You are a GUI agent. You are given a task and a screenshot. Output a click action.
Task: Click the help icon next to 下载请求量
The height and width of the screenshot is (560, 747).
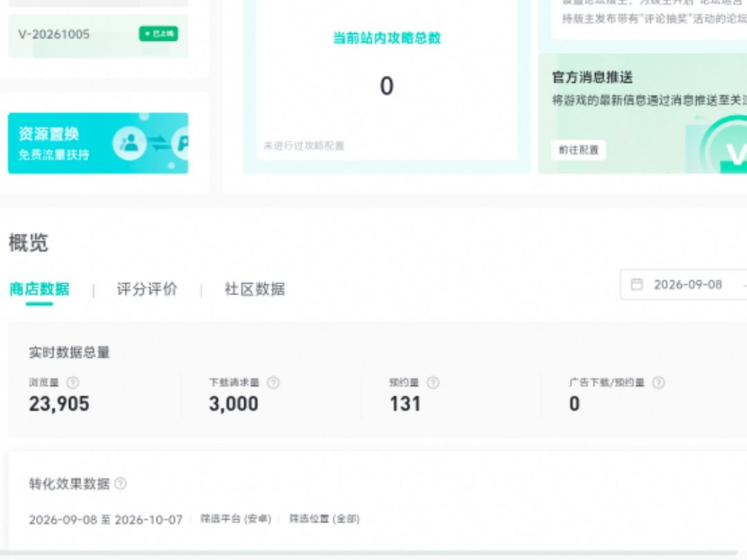click(x=273, y=382)
